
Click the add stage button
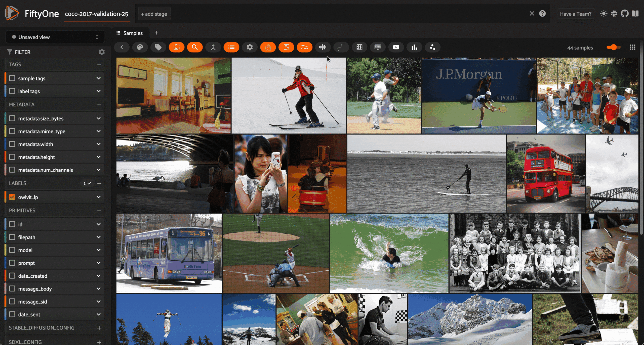coord(154,14)
